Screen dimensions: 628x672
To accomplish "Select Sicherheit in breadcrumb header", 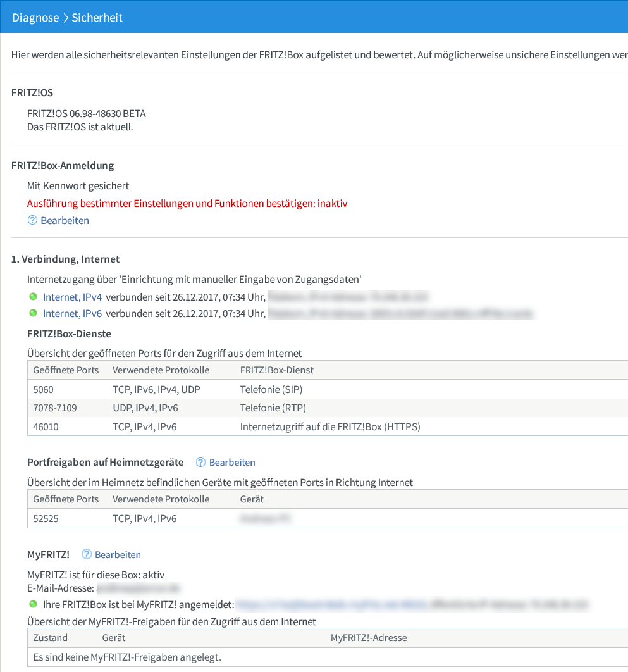I will (97, 18).
